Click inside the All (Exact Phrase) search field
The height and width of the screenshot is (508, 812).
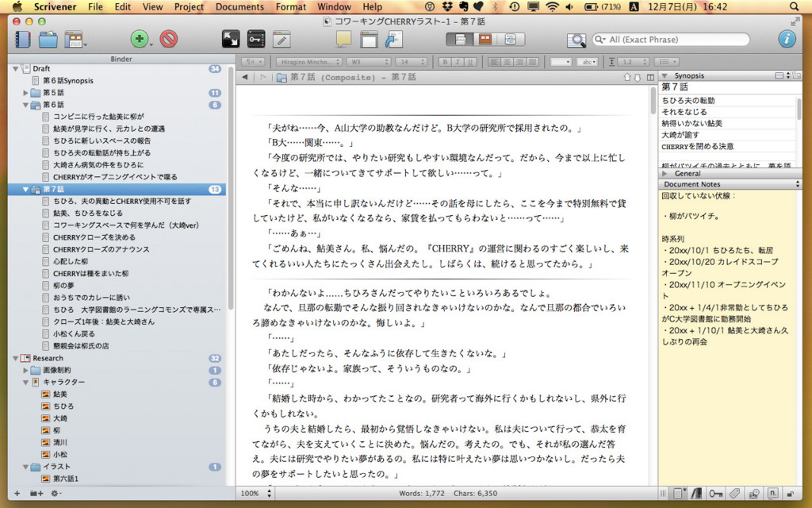(x=671, y=40)
